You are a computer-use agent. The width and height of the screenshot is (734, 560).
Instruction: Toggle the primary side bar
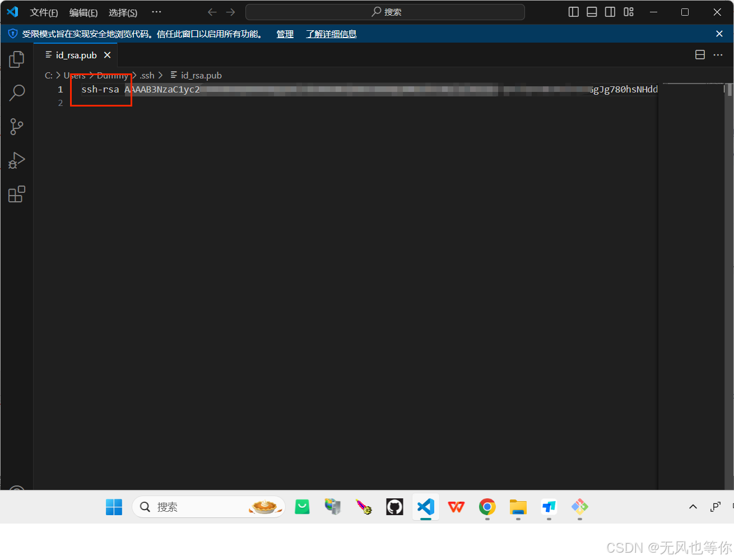coord(574,12)
